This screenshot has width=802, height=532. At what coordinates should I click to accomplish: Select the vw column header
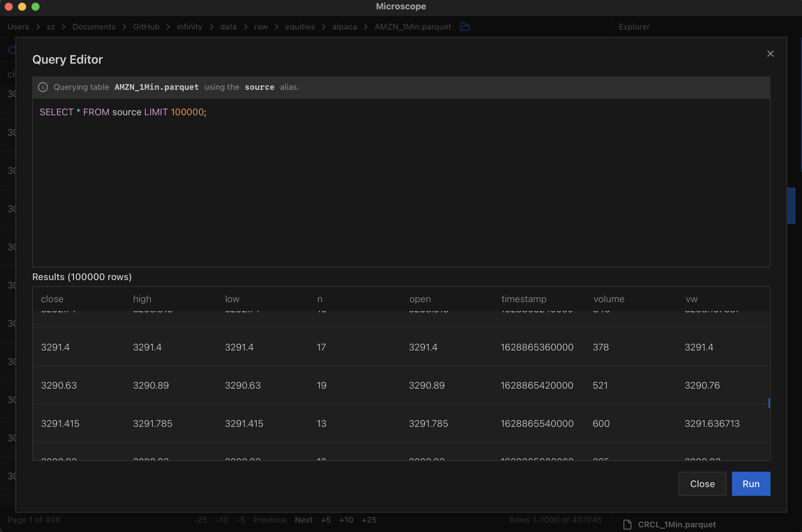tap(691, 299)
